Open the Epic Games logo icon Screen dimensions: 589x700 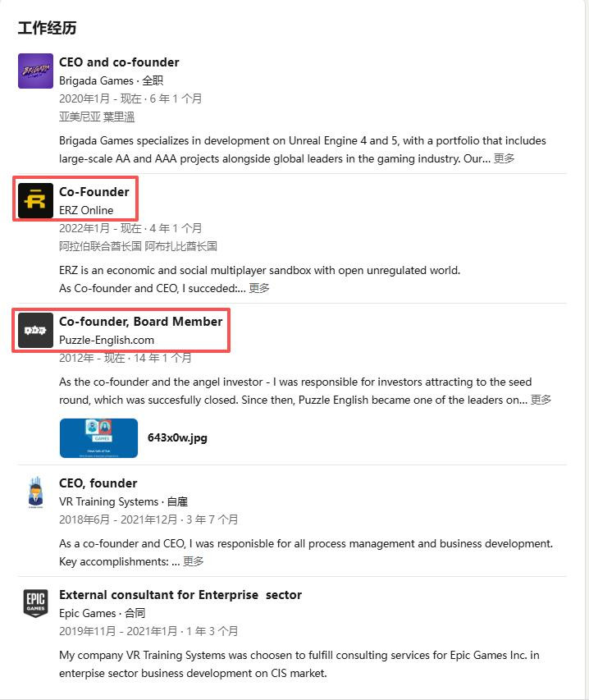pos(35,603)
